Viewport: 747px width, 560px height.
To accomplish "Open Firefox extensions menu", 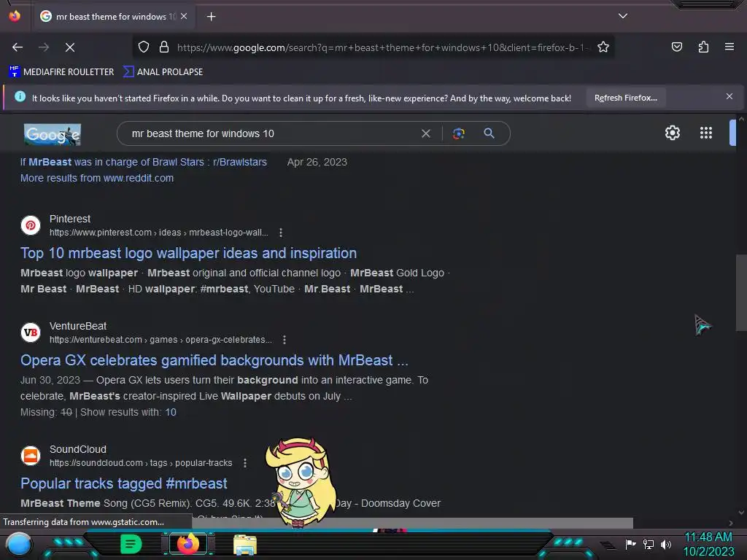I will click(703, 47).
